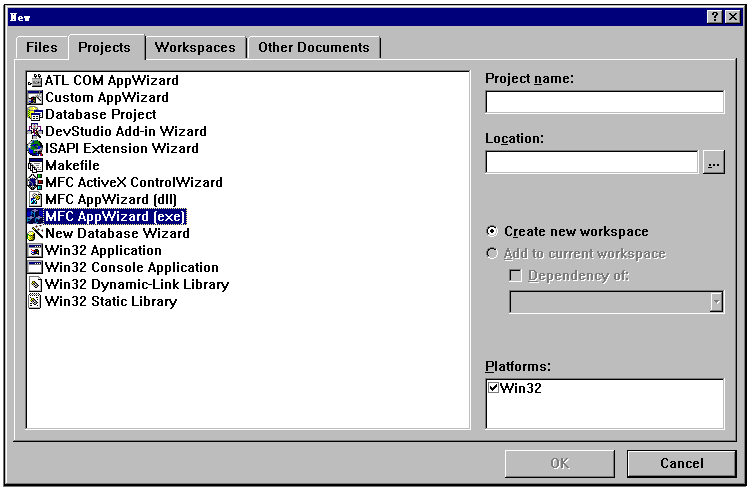
Task: Click the Win32 Dynamic-Link Library icon
Action: pos(35,285)
